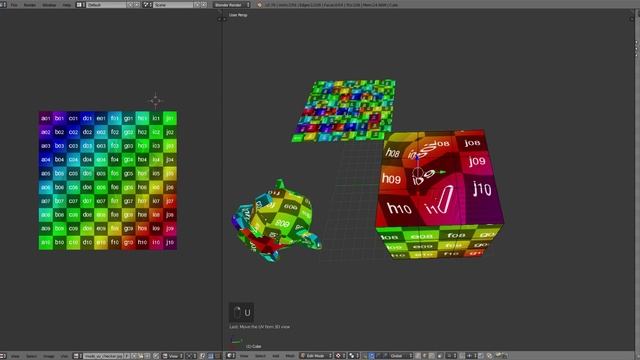Open View mode dropdown in UV editor header
The width and height of the screenshot is (640, 360).
tap(172, 356)
